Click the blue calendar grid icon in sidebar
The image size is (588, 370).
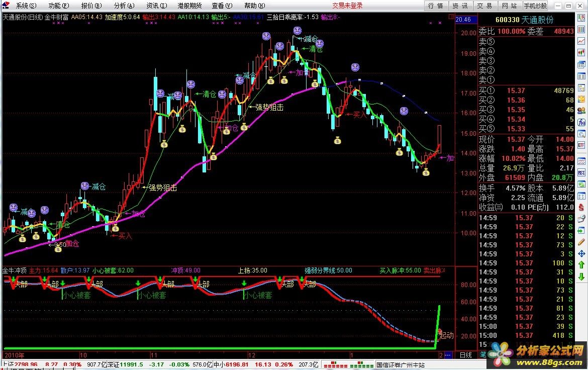(x=581, y=196)
